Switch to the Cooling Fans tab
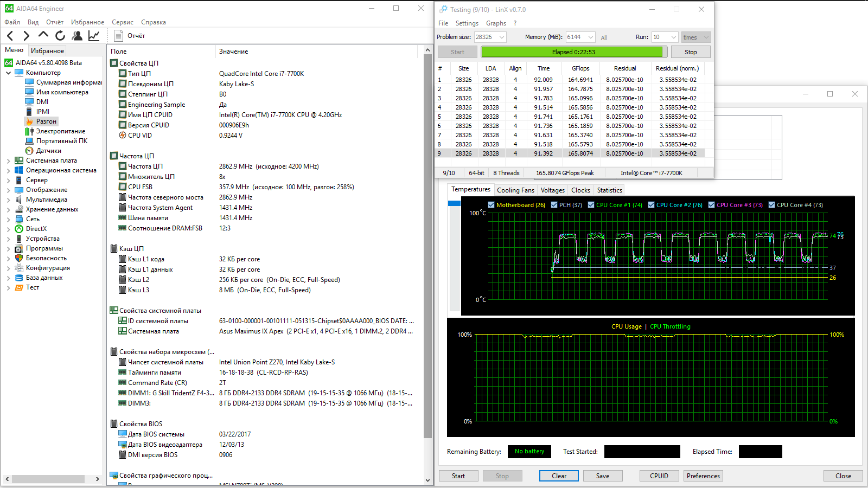This screenshot has height=488, width=868. [515, 190]
